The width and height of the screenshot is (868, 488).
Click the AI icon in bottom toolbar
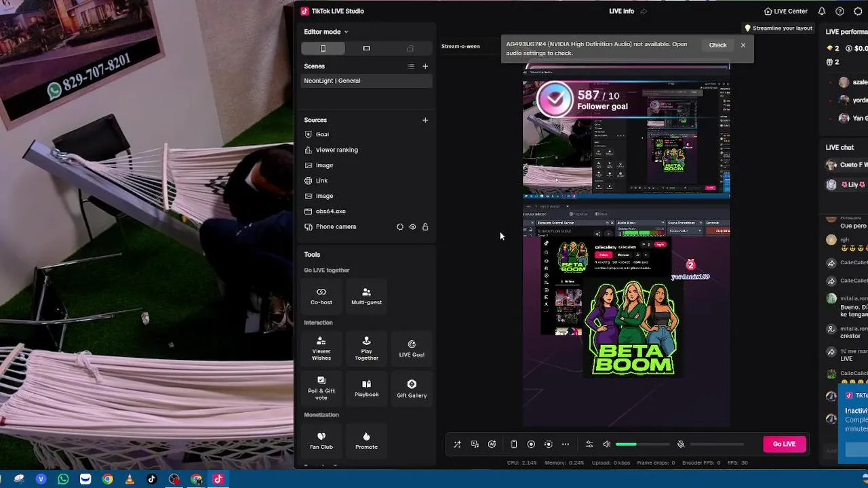pyautogui.click(x=492, y=445)
